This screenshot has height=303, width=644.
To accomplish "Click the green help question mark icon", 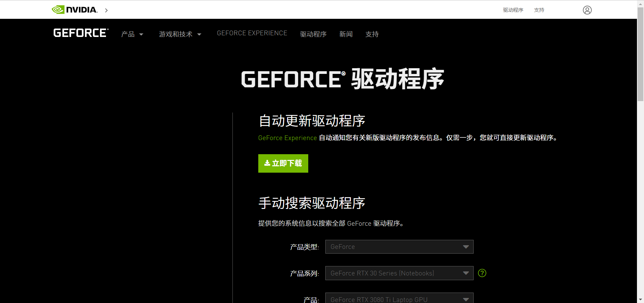I will click(482, 273).
